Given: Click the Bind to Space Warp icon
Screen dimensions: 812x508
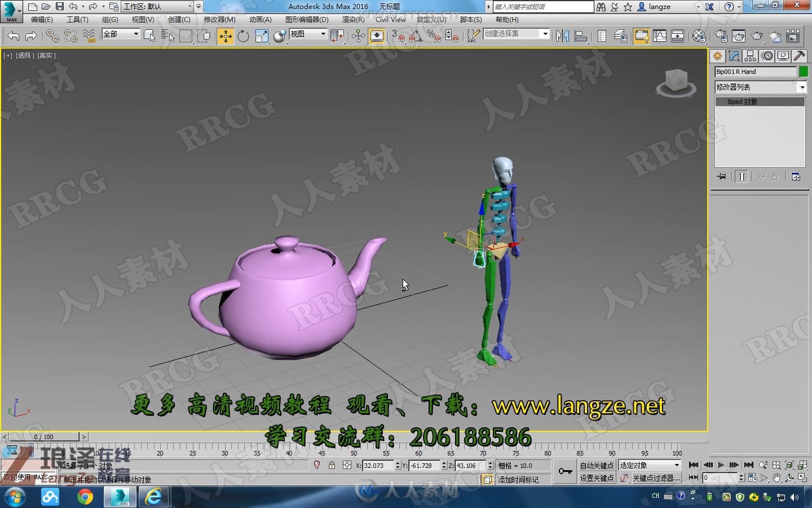Looking at the screenshot, I should point(89,36).
